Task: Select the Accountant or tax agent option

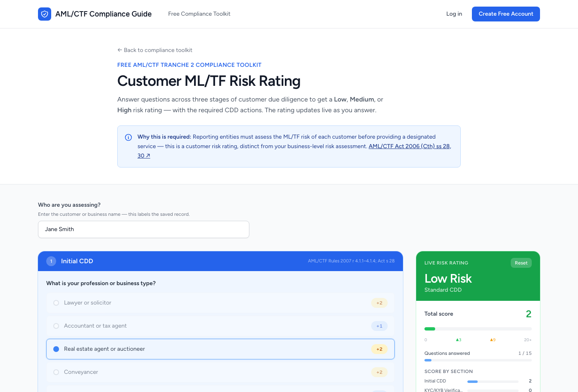Action: click(x=220, y=326)
